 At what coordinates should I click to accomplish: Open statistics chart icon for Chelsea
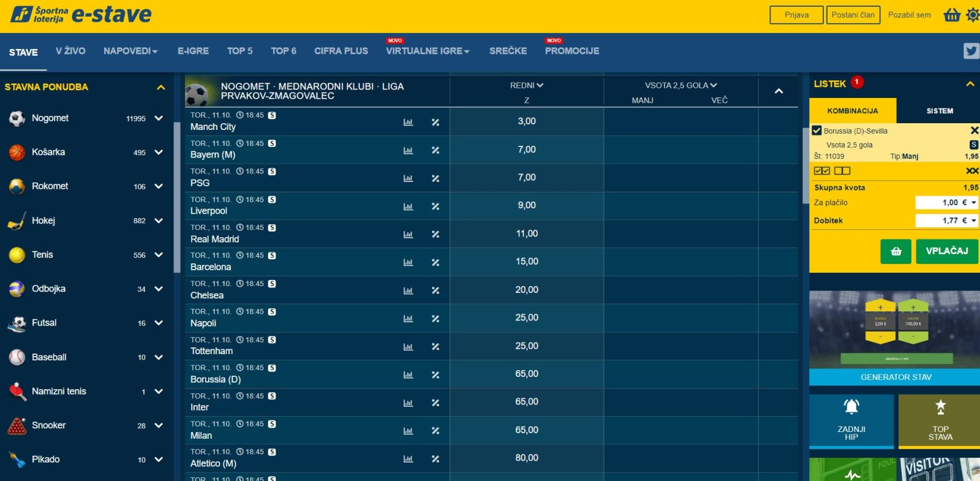coord(408,290)
